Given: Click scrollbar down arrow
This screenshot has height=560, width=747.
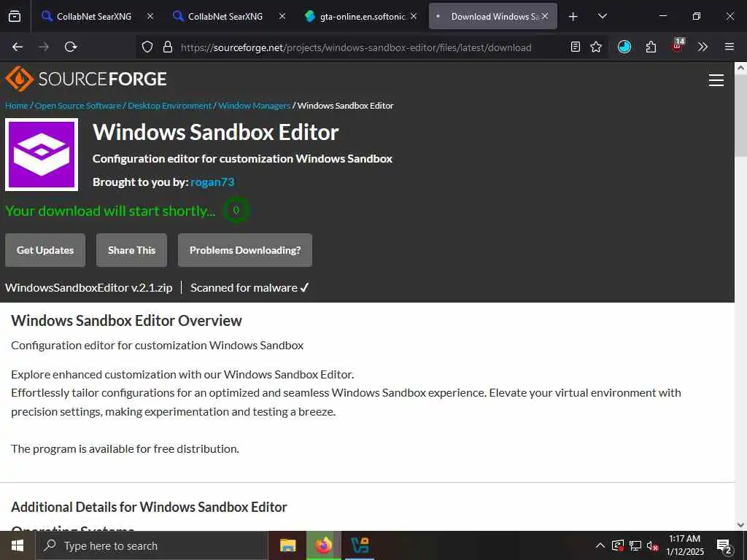Looking at the screenshot, I should (740, 525).
